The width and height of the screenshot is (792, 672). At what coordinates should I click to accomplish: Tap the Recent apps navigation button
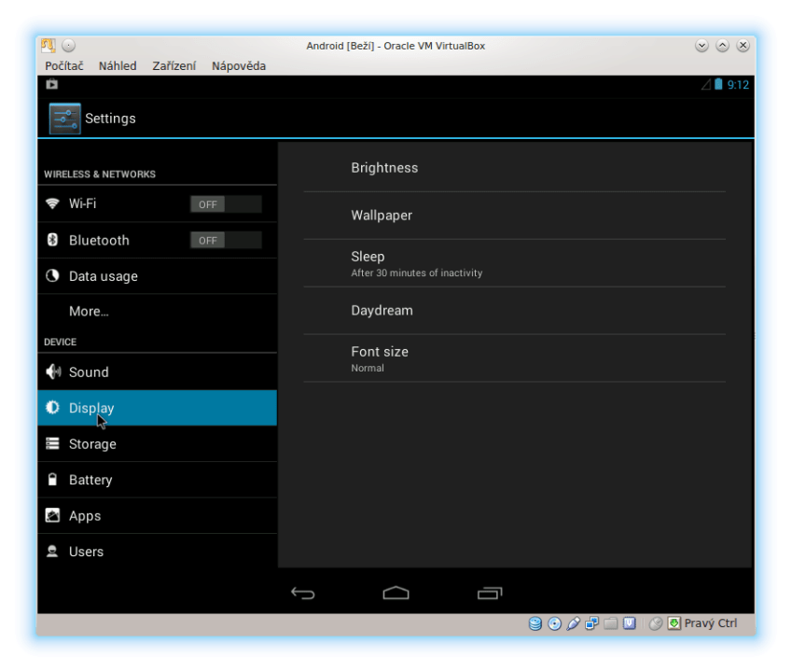pos(490,593)
